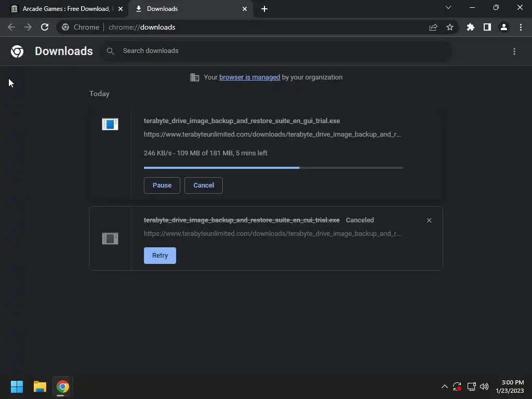Select the Downloads tab
Screen dimensions: 532x399
(x=190, y=9)
